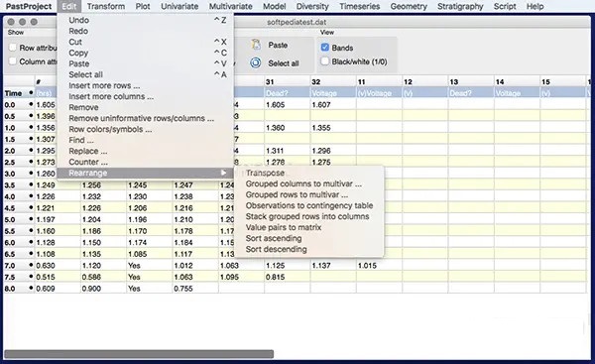595x364 pixels.
Task: Open the Geometry menu
Action: (409, 7)
